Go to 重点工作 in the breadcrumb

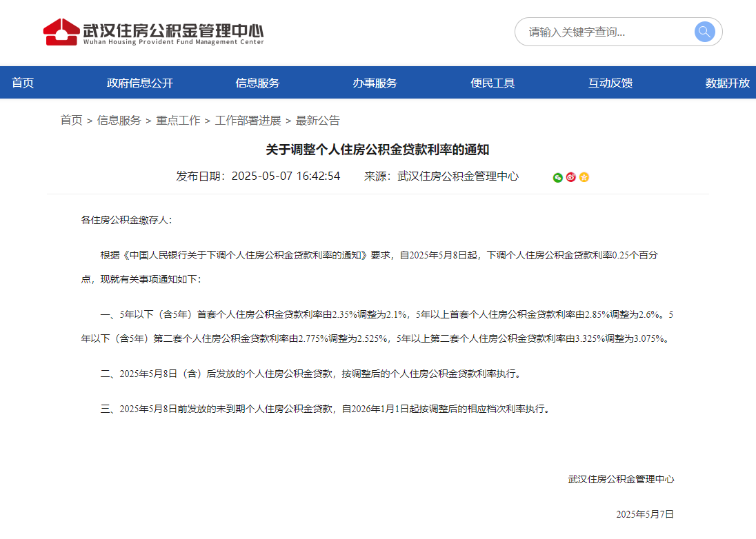pos(178,121)
